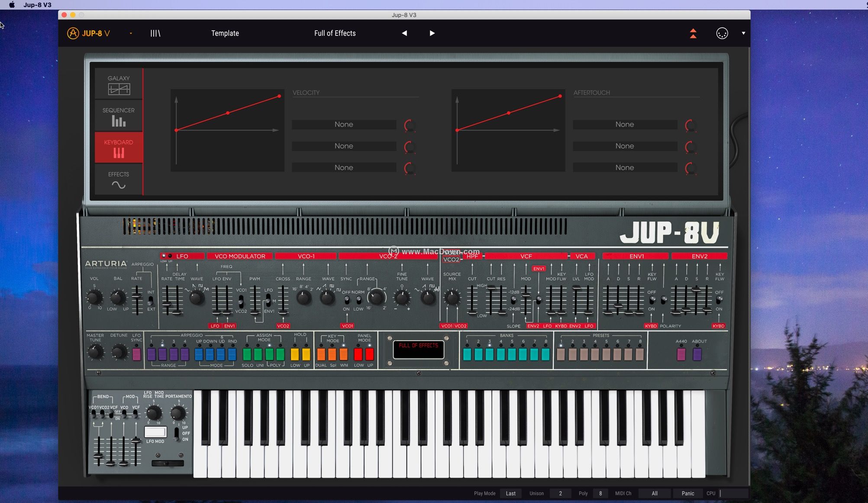Select Spl key mode orange button
This screenshot has height=503, width=868.
coord(332,354)
